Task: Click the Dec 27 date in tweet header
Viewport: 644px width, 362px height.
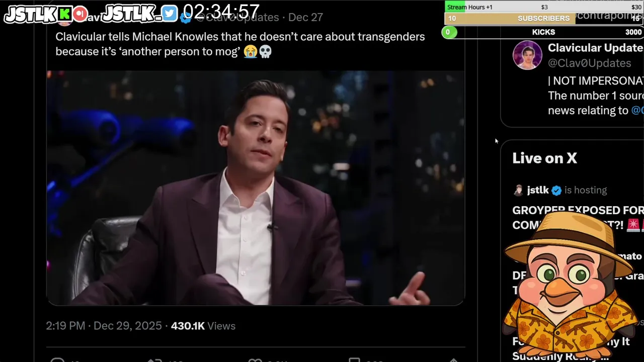Action: 305,17
